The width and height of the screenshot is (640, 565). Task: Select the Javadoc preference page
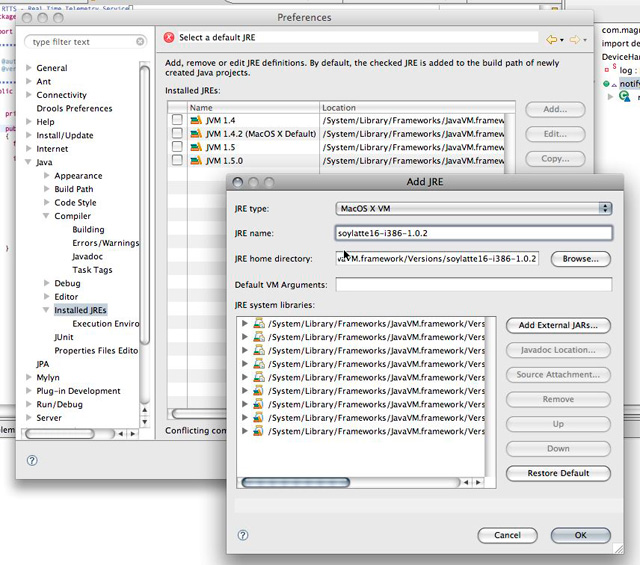[87, 256]
